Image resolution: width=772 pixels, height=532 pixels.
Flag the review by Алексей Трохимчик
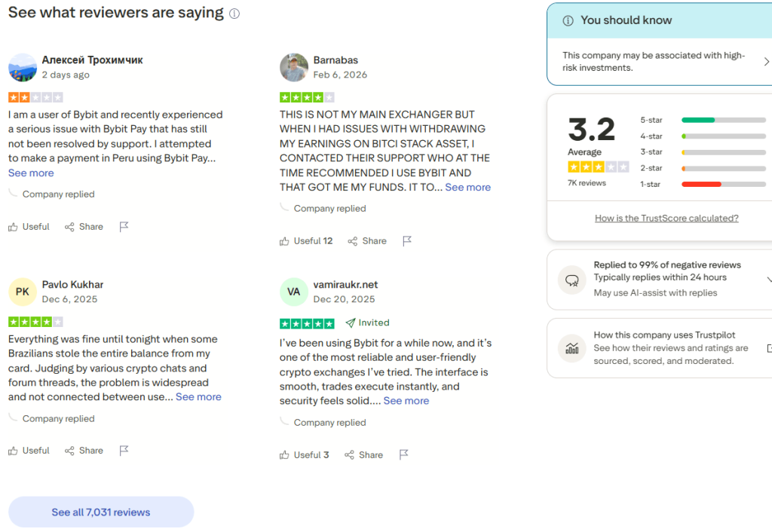[124, 226]
